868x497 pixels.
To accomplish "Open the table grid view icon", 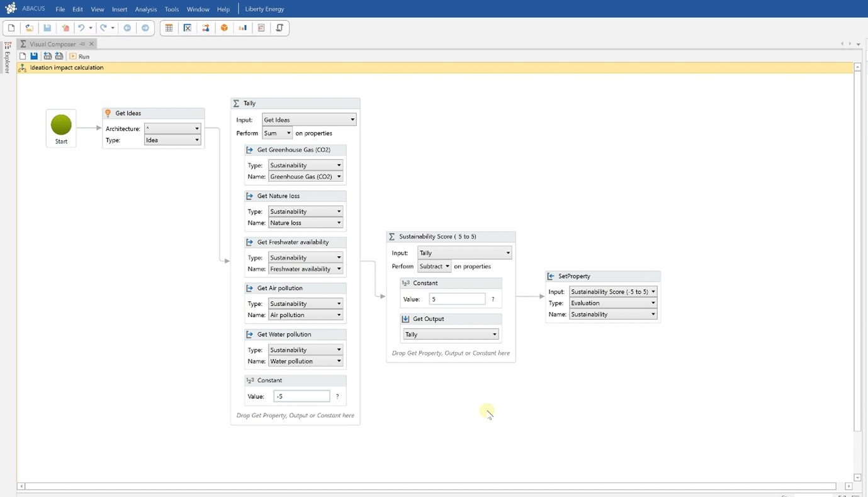I will [x=169, y=28].
